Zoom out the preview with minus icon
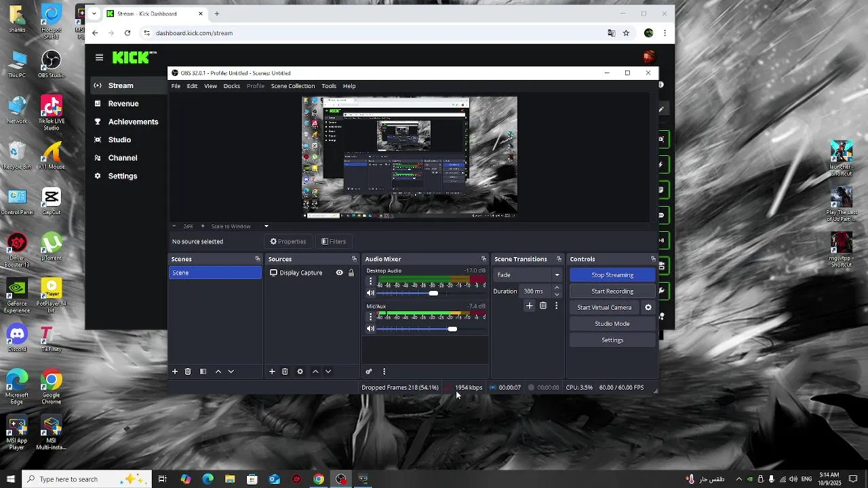Screen dimensions: 868x488 point(174,226)
